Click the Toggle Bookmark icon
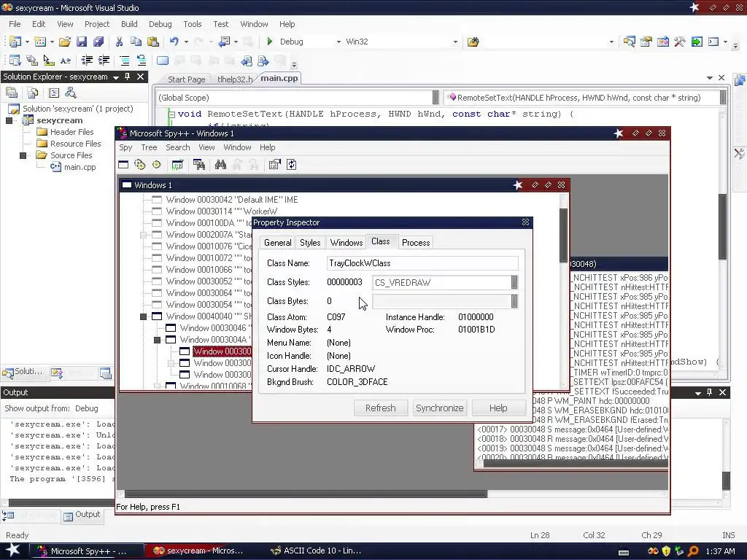 tap(163, 61)
